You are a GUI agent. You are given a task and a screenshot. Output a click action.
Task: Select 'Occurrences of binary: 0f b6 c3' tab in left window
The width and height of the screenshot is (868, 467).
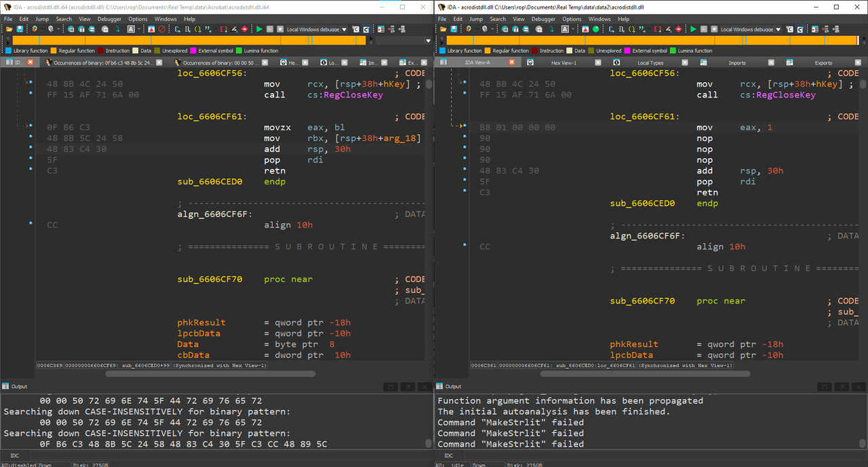[102, 62]
